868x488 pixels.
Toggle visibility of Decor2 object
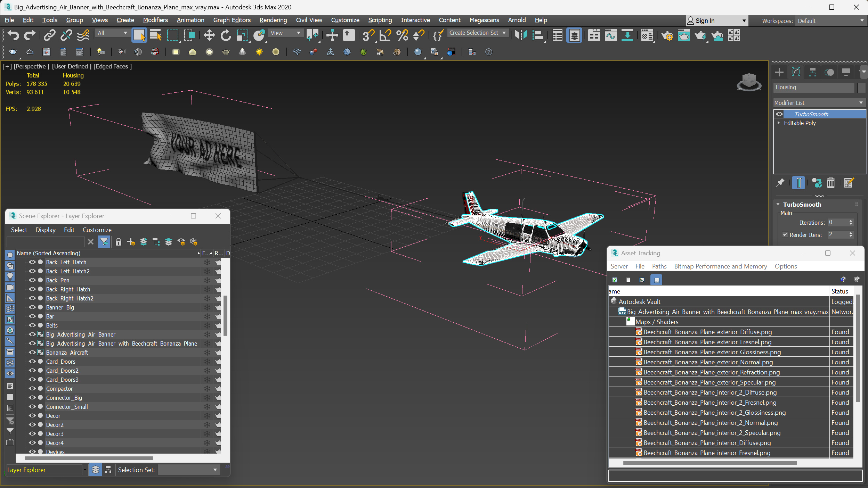pyautogui.click(x=32, y=425)
